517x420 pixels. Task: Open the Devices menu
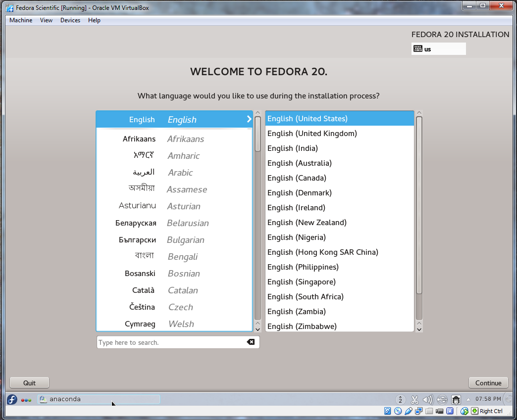click(x=70, y=20)
